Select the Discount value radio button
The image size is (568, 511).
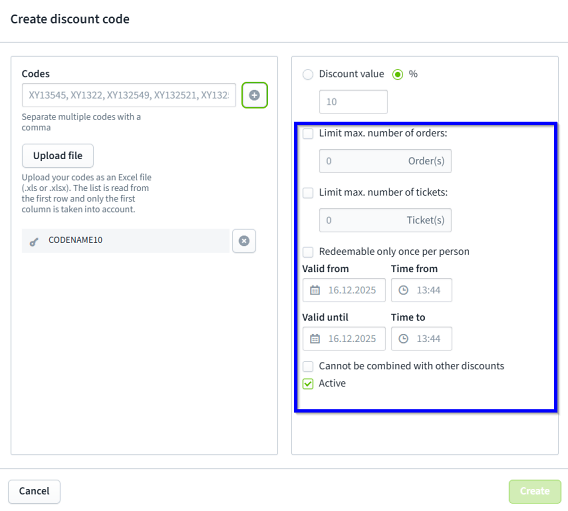pyautogui.click(x=308, y=74)
